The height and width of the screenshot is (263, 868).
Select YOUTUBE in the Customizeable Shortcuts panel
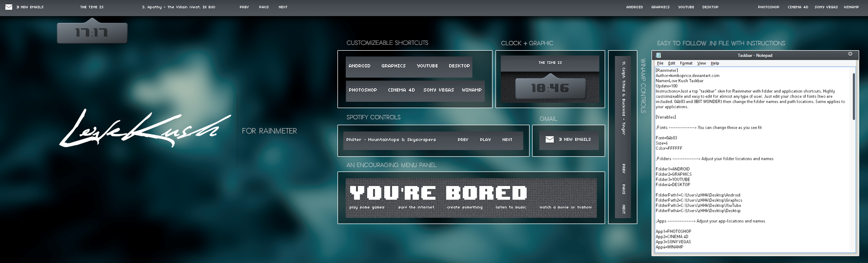pyautogui.click(x=427, y=66)
